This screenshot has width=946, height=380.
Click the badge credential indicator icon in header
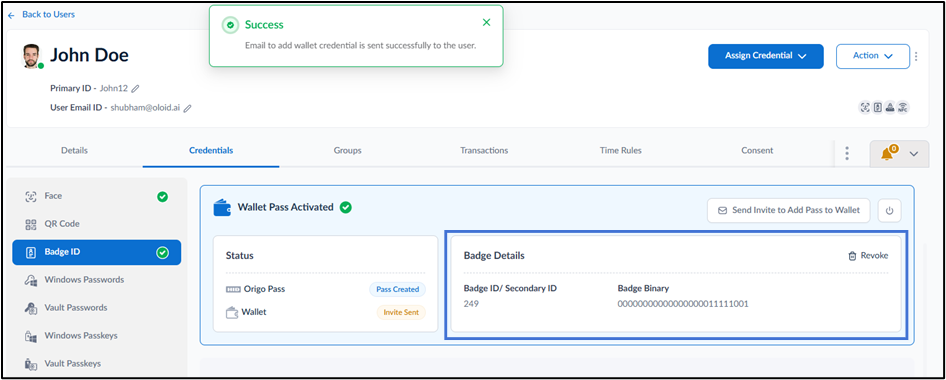[877, 108]
